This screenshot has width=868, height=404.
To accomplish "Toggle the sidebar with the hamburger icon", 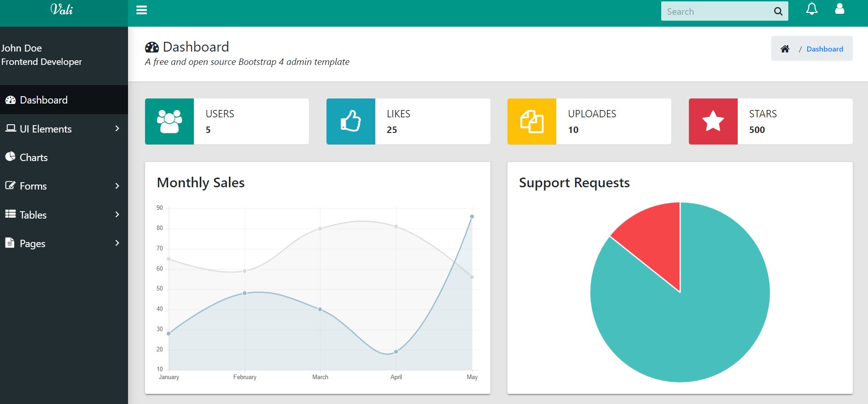I will [141, 10].
